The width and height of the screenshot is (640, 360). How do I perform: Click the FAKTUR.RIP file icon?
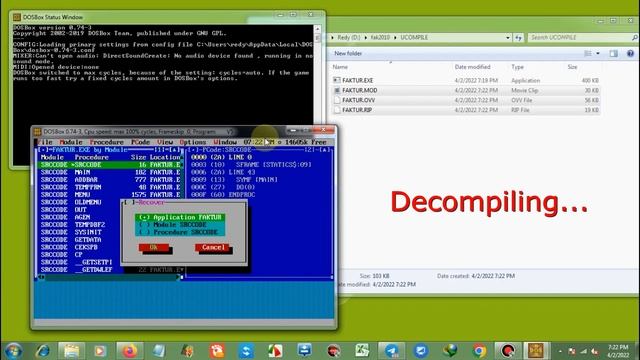pos(337,110)
